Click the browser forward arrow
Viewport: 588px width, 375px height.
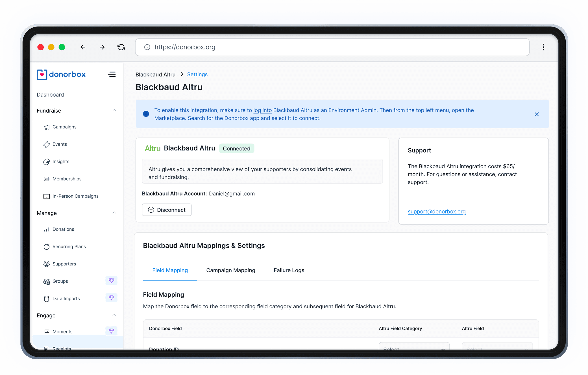point(102,47)
